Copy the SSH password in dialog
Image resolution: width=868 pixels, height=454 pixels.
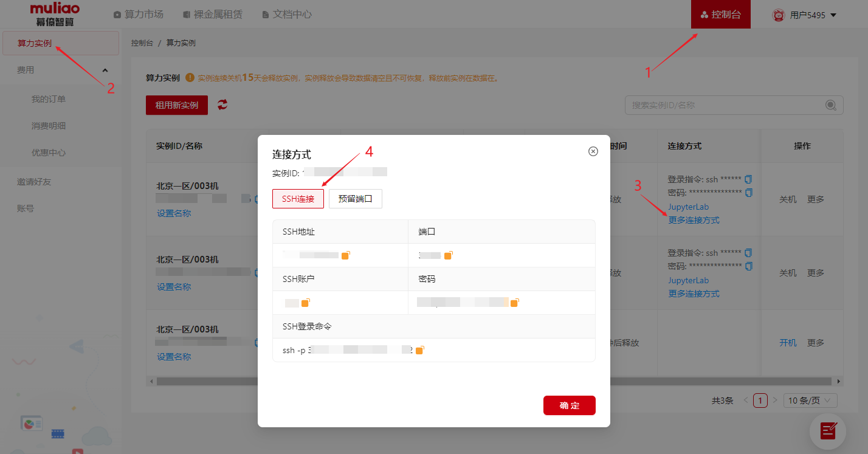click(514, 303)
